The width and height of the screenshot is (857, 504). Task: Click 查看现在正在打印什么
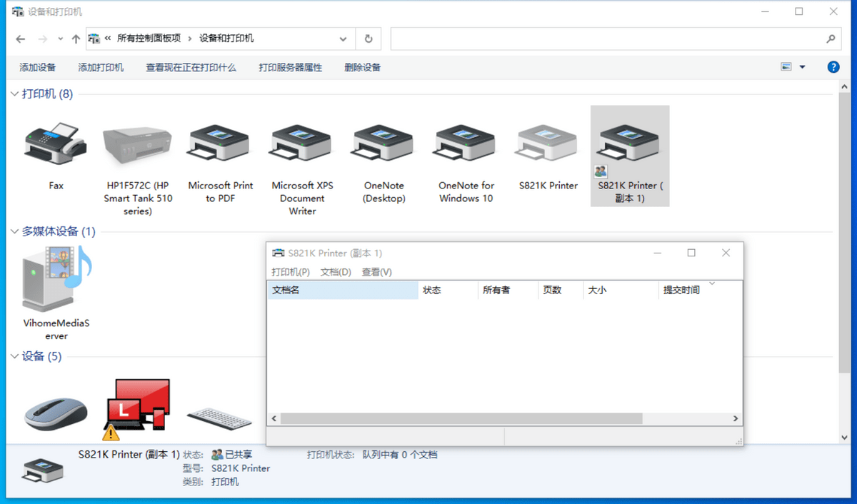[191, 67]
